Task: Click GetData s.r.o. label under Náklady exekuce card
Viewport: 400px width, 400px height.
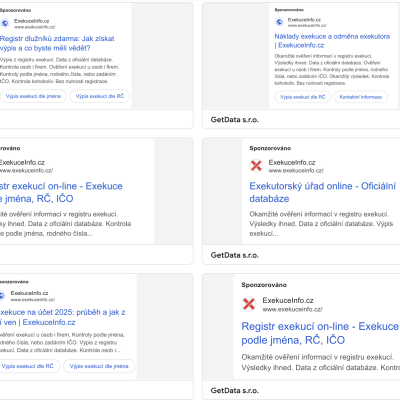Action: tap(235, 120)
